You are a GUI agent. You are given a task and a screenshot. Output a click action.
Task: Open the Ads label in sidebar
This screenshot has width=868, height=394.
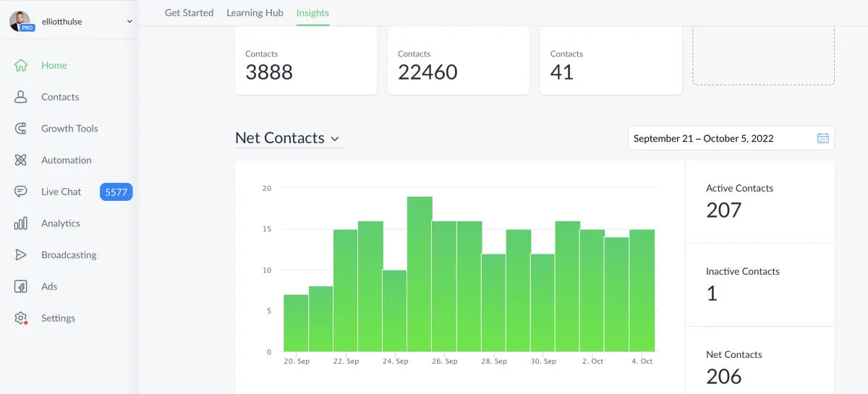(49, 286)
